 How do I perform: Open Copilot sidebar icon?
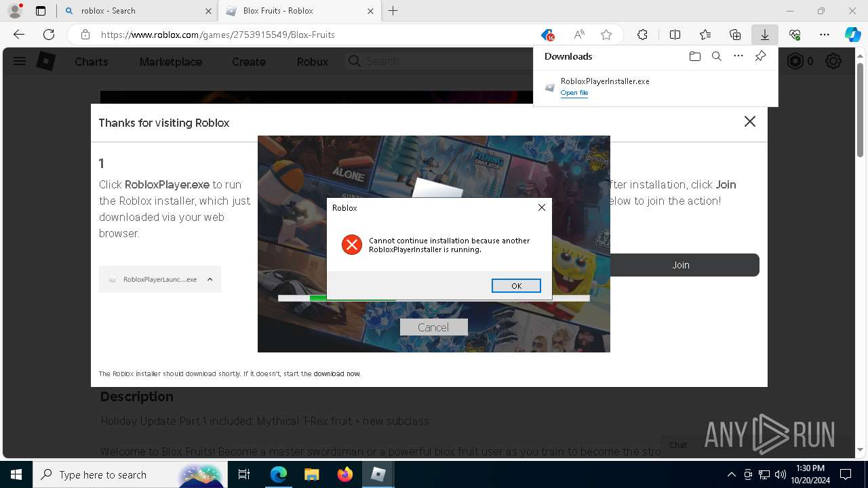852,35
